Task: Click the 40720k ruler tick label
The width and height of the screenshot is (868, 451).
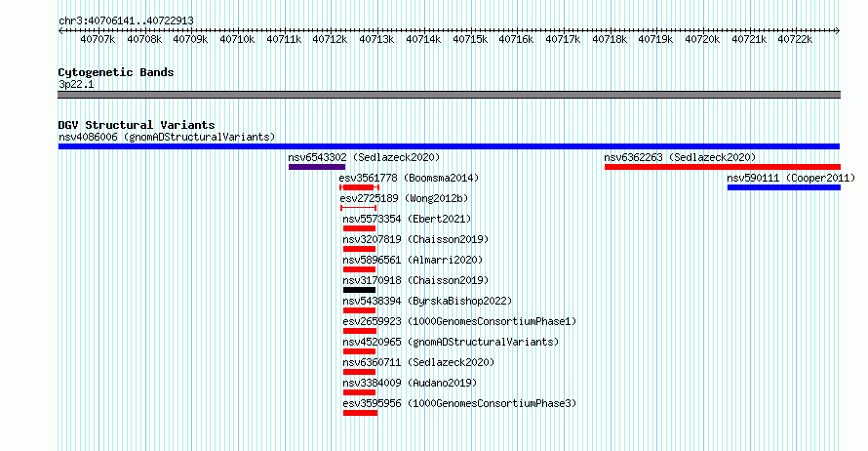Action: 702,39
